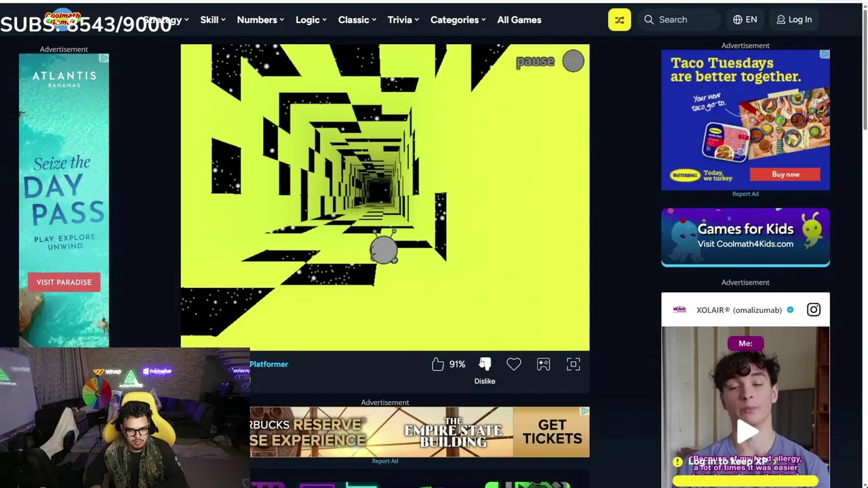Click the grey ball character in game

click(384, 249)
